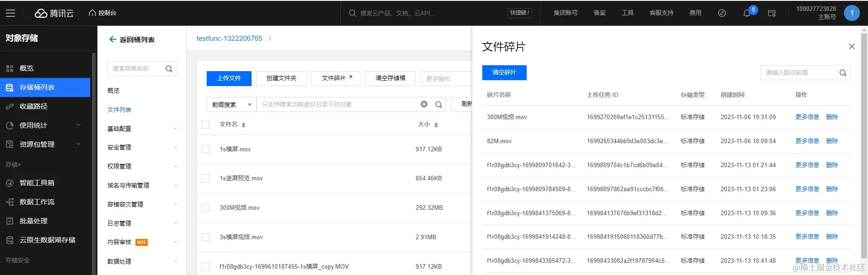Image resolution: width=868 pixels, height=275 pixels.
Task: Open Overview in object storage sidebar
Action: tap(45, 68)
